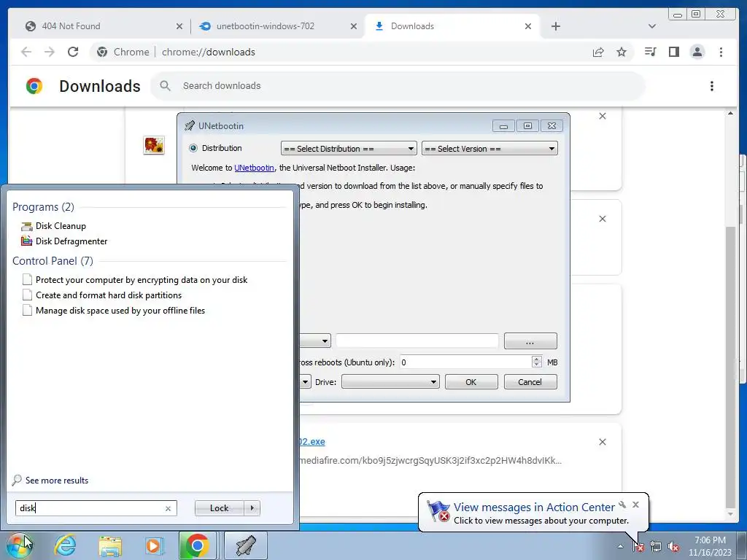The height and width of the screenshot is (560, 747).
Task: Open the Select Distribution dropdown
Action: click(349, 149)
